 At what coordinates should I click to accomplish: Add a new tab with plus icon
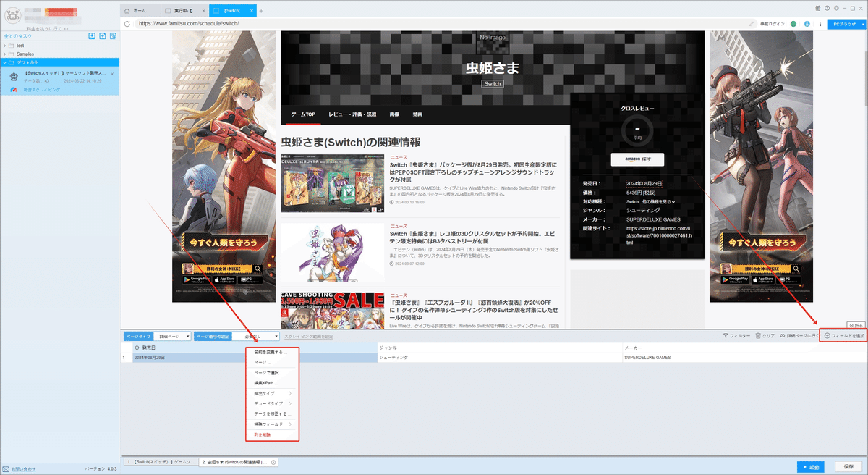tap(261, 11)
